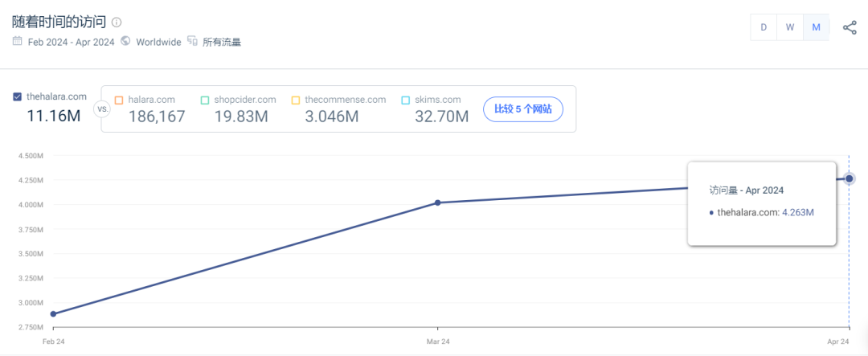Click the info icon beside 随着时间的访问
The image size is (868, 356).
(x=117, y=22)
